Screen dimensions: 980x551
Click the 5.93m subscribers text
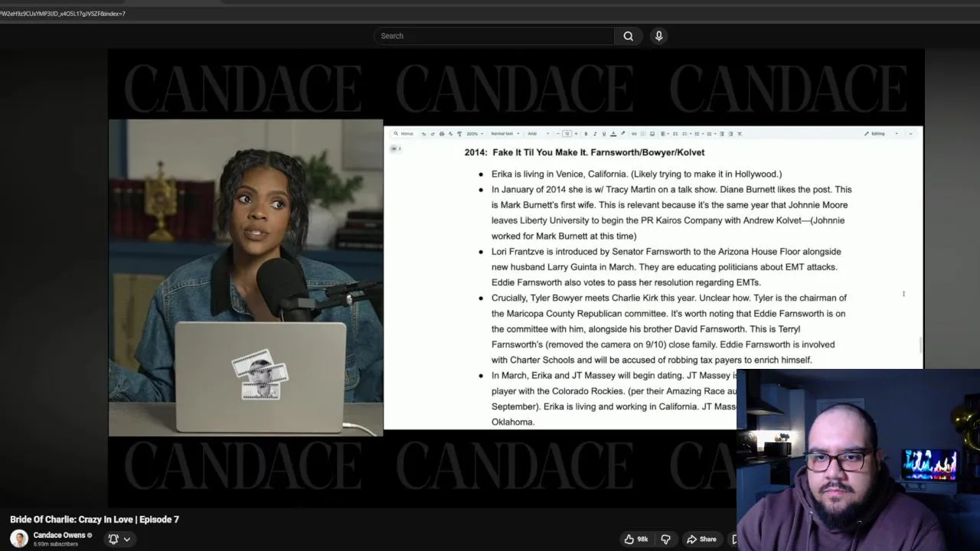point(56,544)
